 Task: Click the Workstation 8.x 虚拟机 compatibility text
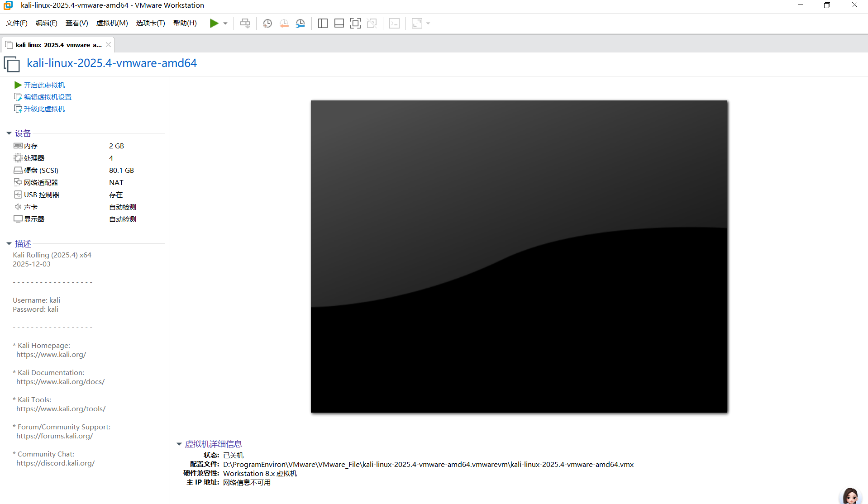pos(260,473)
